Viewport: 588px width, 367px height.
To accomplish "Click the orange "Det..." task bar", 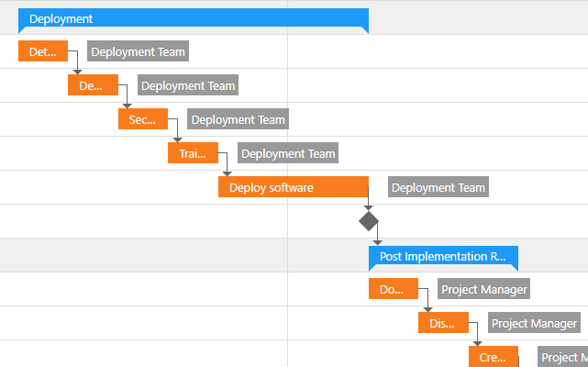I will [43, 51].
